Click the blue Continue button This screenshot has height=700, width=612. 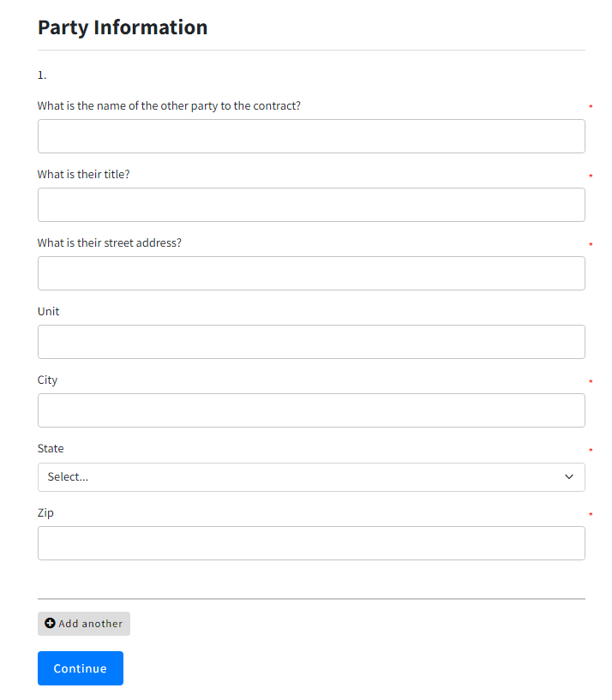[81, 668]
